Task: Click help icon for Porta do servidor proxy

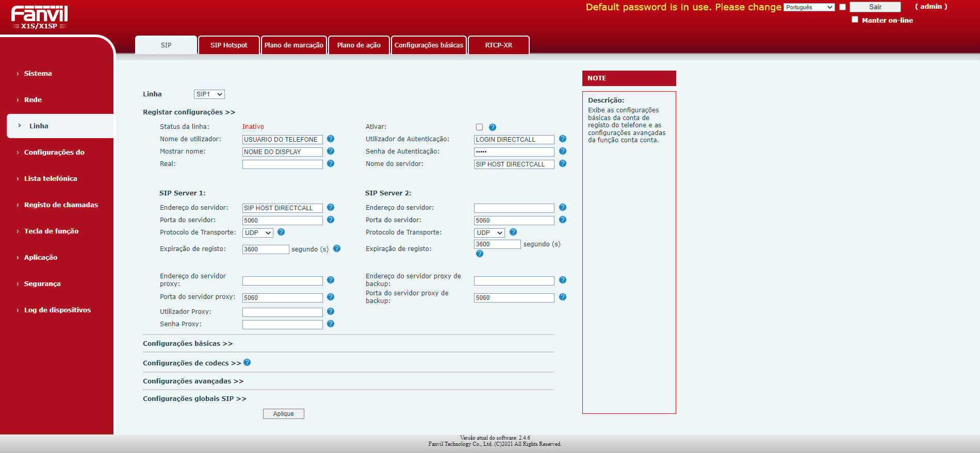Action: (331, 297)
